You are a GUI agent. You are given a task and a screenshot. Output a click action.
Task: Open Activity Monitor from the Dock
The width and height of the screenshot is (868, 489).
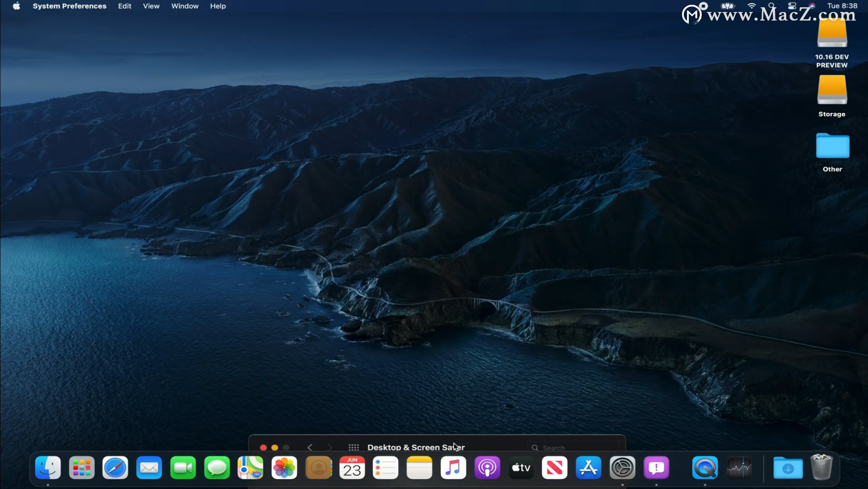[739, 468]
